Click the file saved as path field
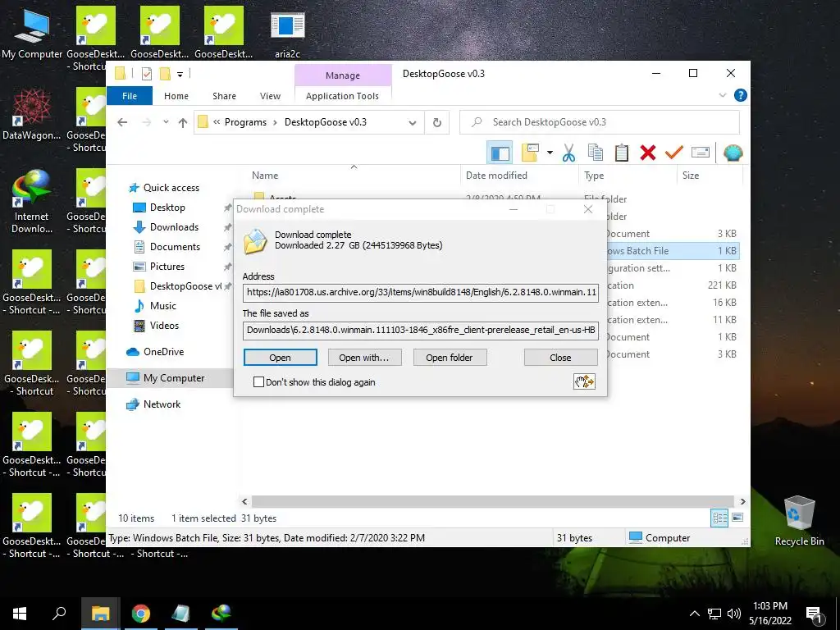This screenshot has width=840, height=630. click(x=421, y=330)
